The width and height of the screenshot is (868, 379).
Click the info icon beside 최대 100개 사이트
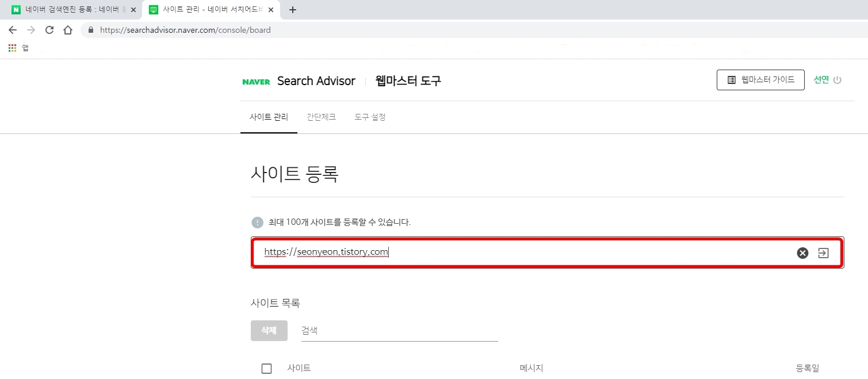[x=257, y=222]
